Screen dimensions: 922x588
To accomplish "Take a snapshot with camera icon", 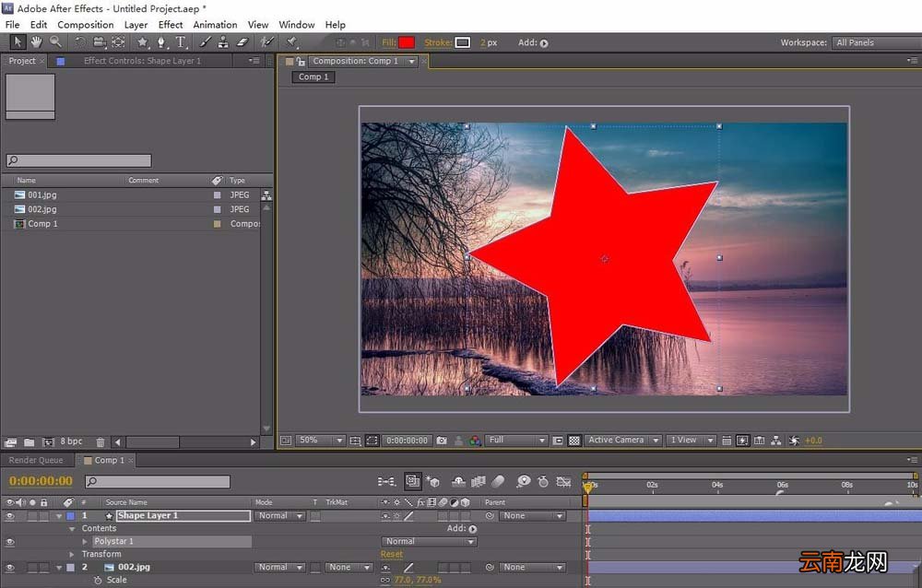I will 442,441.
